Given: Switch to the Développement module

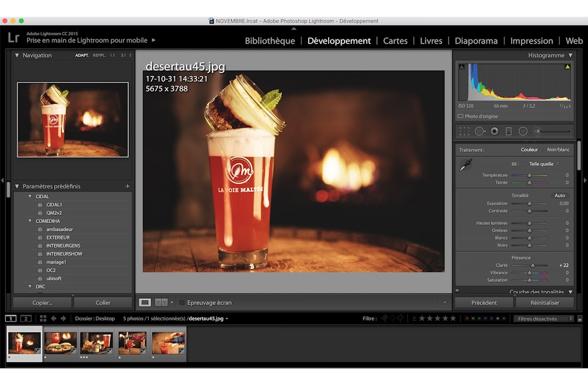Looking at the screenshot, I should tap(339, 41).
